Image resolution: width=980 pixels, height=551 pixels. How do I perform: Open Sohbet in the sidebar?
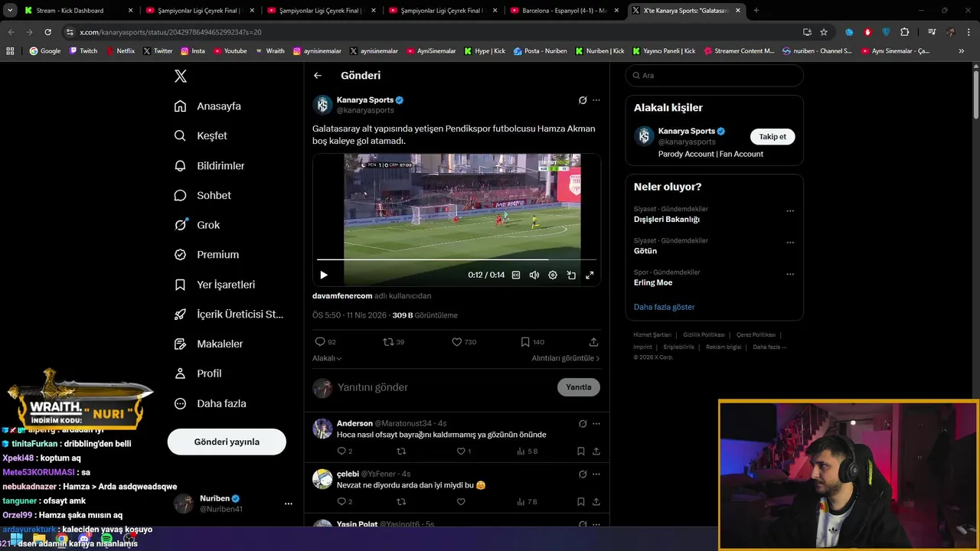coord(202,195)
